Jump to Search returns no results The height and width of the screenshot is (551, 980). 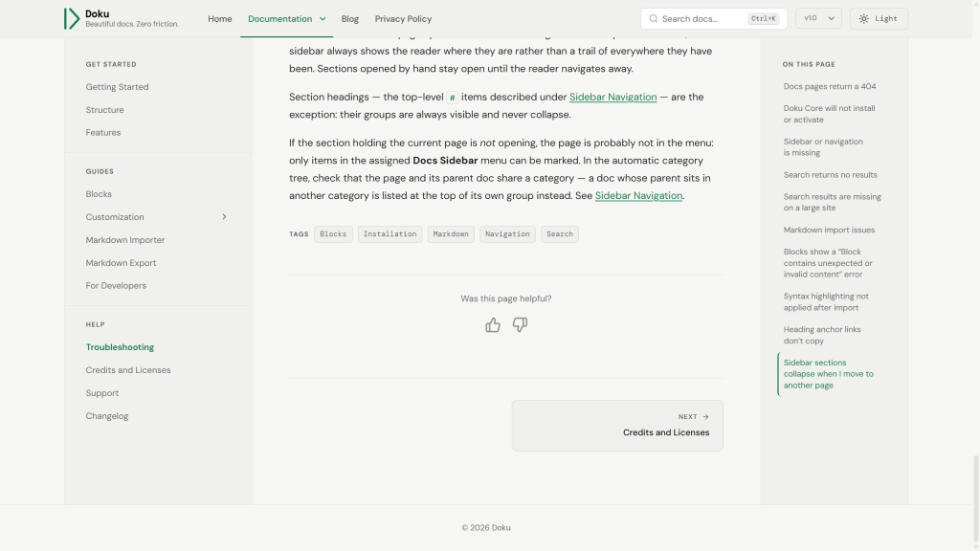830,175
